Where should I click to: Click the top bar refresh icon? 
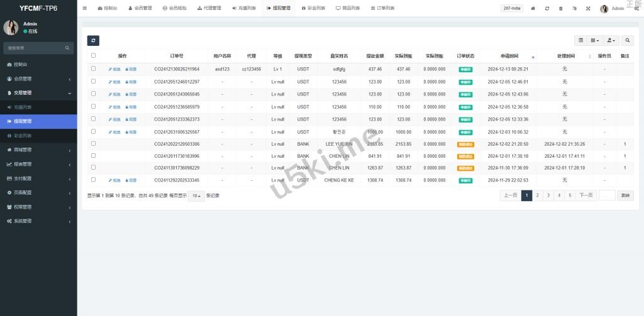547,9
